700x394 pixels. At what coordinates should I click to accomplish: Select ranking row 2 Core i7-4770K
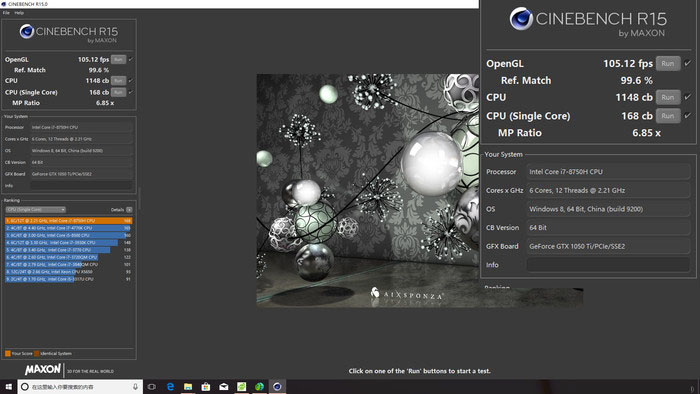[x=68, y=228]
